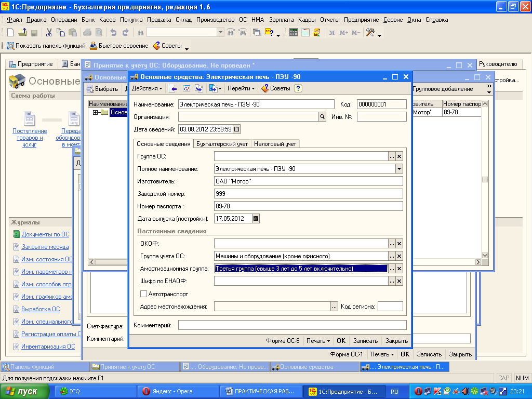The image size is (532, 399).
Task: Click the Пуск start button
Action: pos(24,392)
